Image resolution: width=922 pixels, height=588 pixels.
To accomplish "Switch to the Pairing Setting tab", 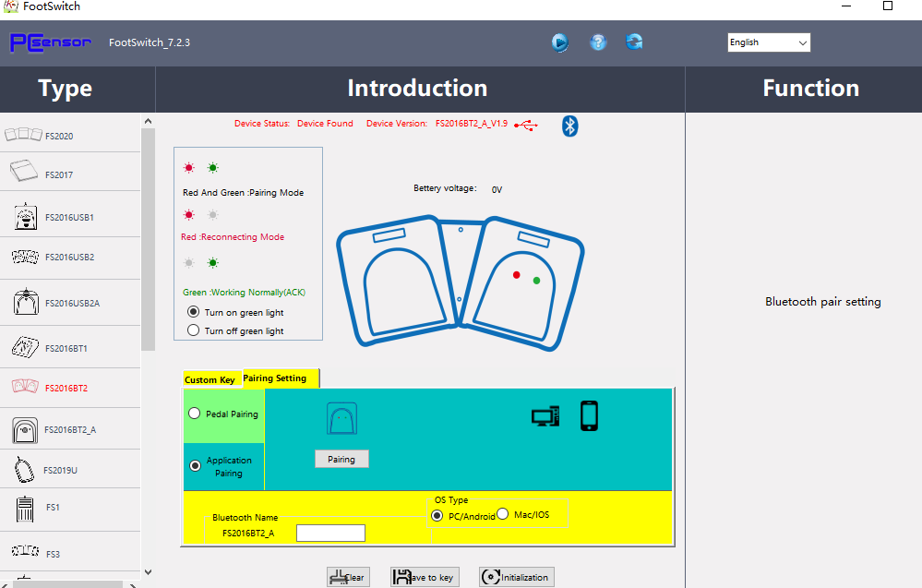I will coord(281,378).
